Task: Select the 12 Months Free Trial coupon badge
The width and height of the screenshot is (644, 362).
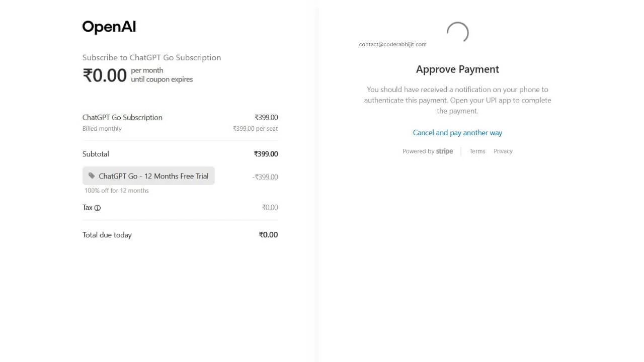Action: (x=148, y=176)
